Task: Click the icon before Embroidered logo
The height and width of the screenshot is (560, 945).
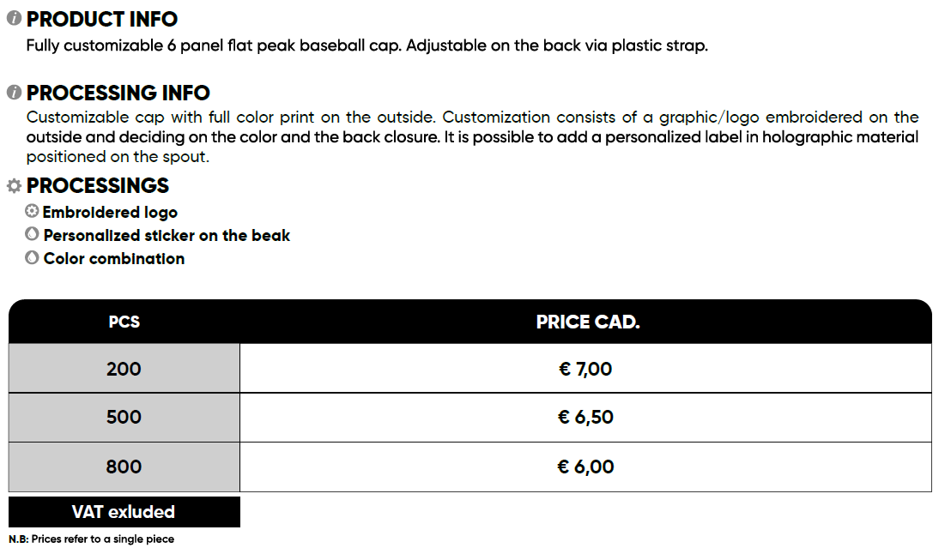Action: coord(32,211)
